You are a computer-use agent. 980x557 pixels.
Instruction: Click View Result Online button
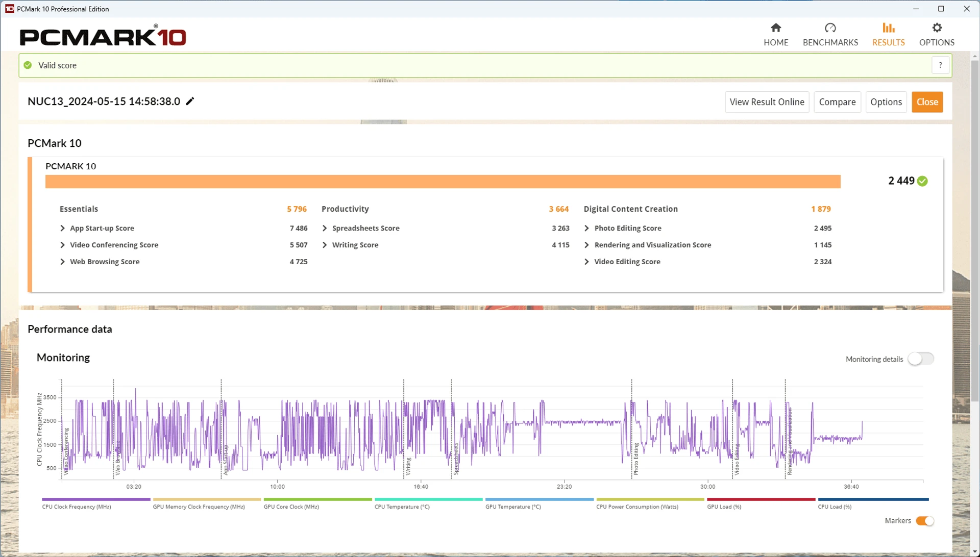coord(767,102)
